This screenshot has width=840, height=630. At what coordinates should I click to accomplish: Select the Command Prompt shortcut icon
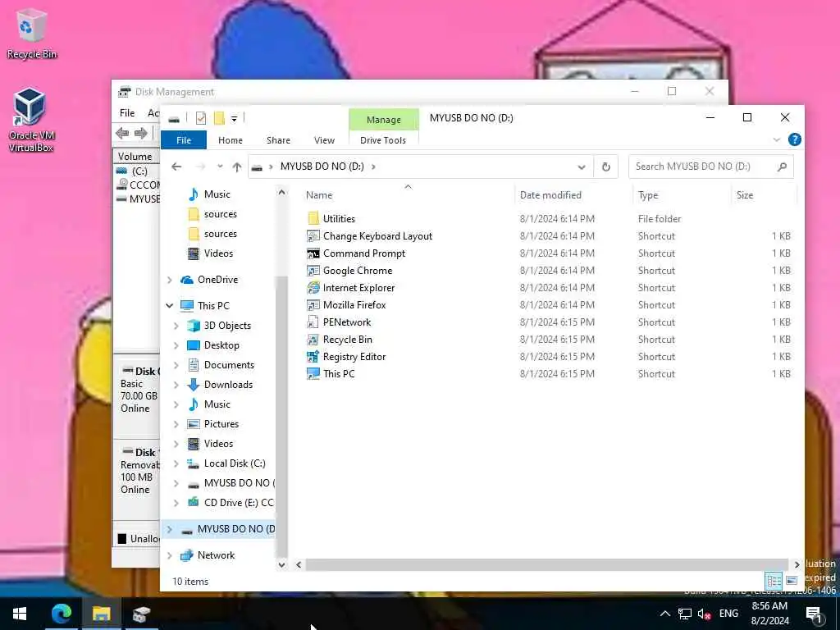click(313, 253)
